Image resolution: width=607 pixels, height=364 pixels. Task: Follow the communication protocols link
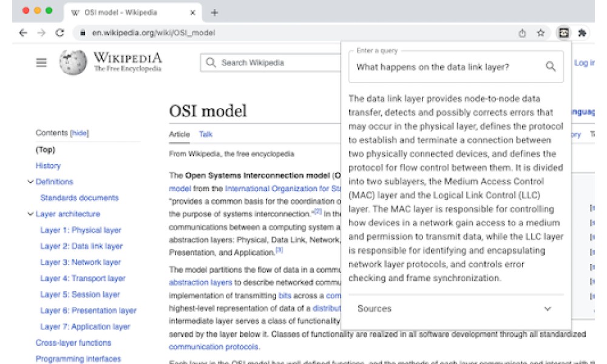[213, 346]
